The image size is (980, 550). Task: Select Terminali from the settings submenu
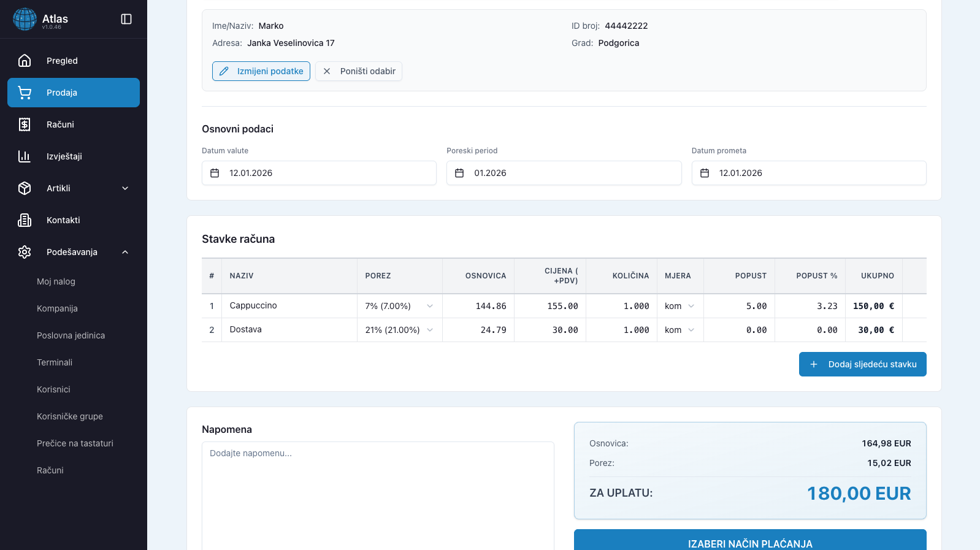55,362
